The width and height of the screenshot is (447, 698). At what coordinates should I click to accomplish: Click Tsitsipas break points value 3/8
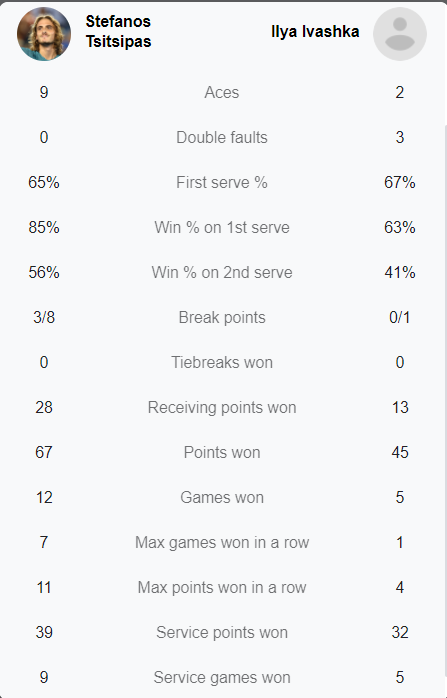44,317
